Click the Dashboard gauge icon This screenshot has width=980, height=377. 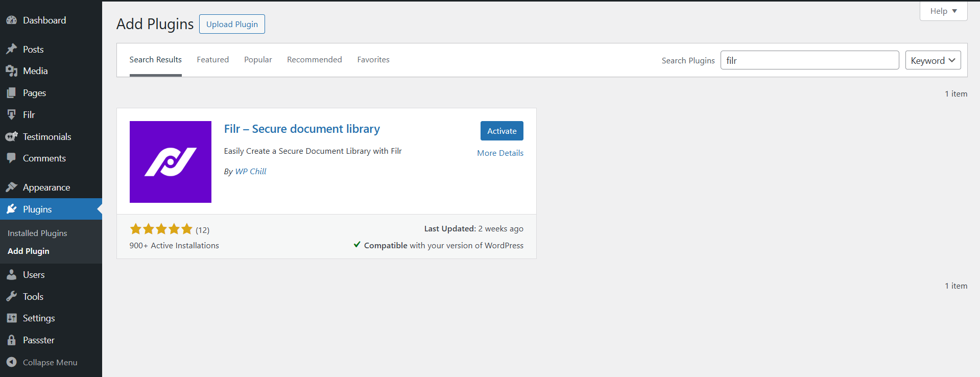tap(12, 20)
